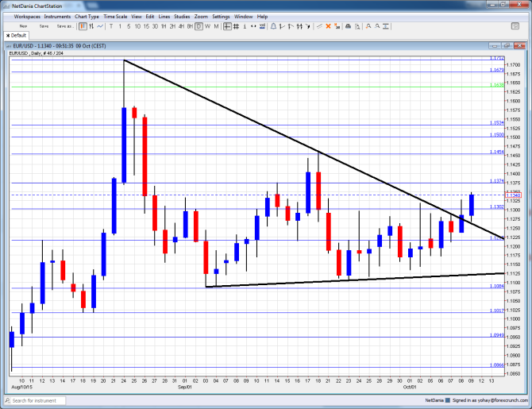Select 5 minute time scale
This screenshot has width=532, height=409.
[129, 26]
